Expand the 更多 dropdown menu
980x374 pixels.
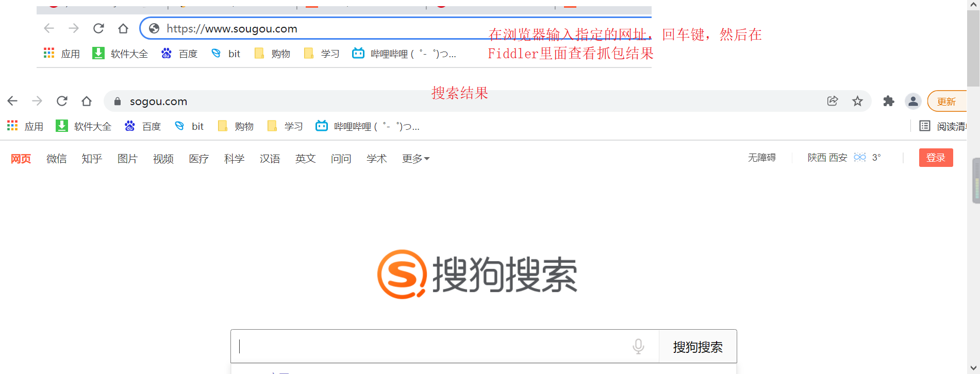[x=416, y=159]
